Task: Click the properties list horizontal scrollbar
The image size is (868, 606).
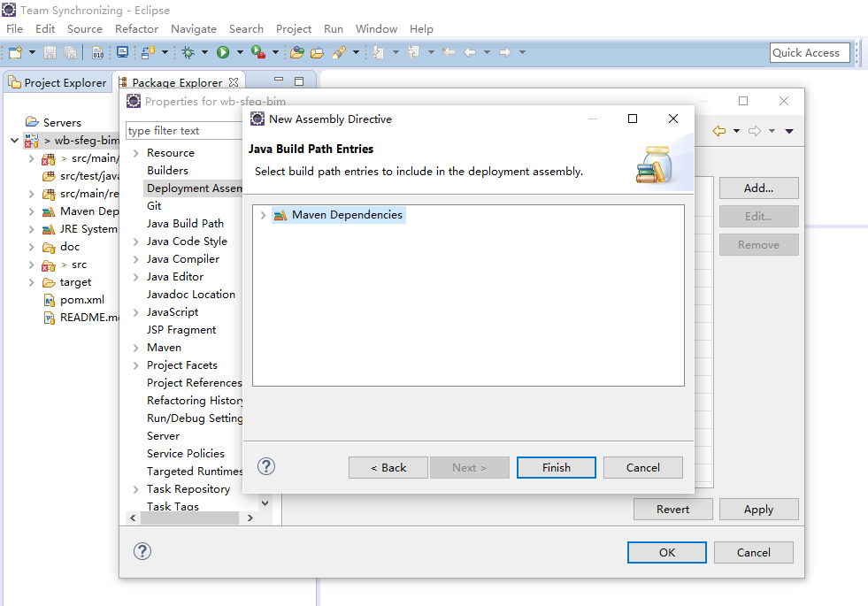Action: [190, 518]
